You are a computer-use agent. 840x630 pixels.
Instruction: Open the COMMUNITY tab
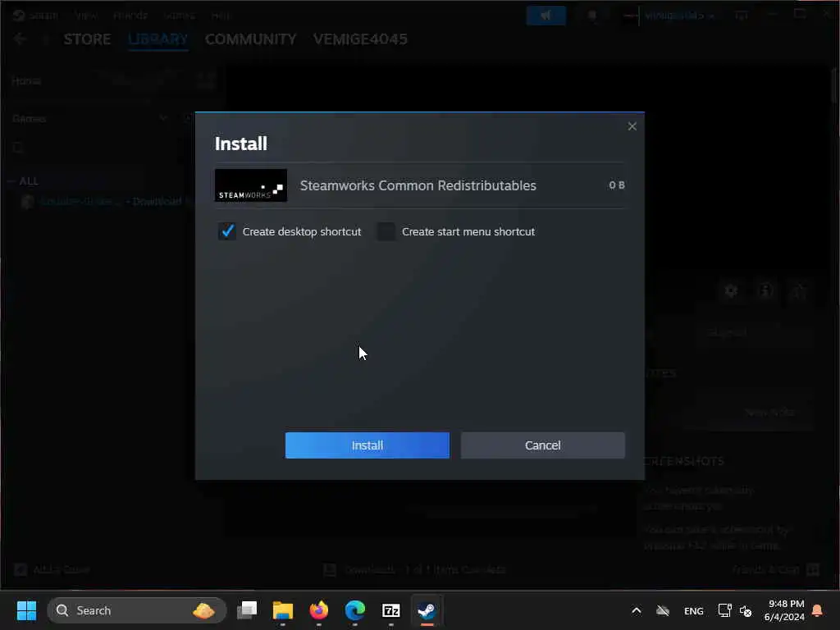251,39
